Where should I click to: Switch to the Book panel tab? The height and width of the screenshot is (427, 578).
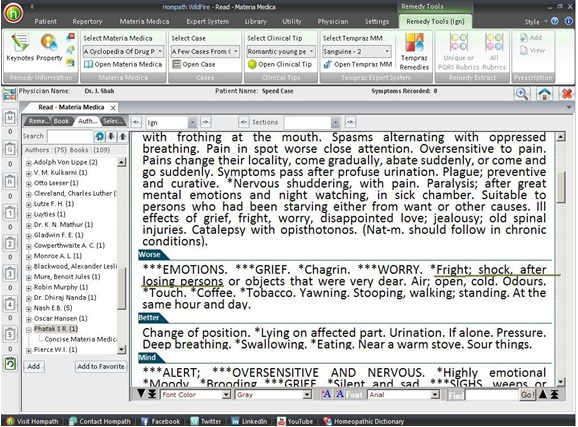click(61, 121)
